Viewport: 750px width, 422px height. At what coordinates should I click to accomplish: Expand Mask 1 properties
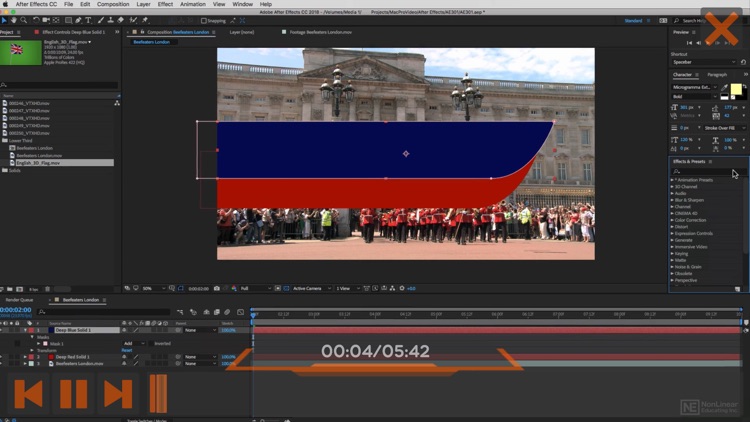(x=39, y=344)
